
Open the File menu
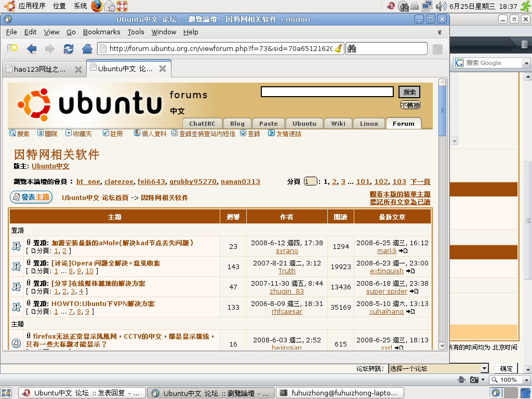pyautogui.click(x=11, y=32)
